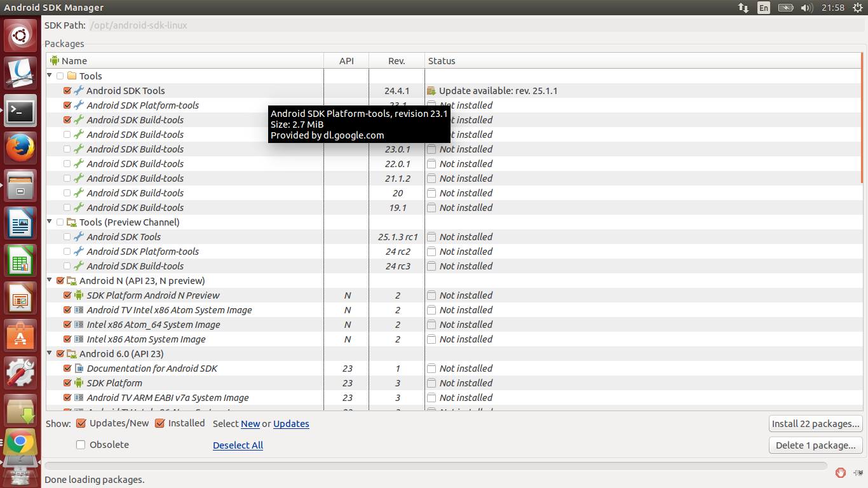The image size is (868, 488).
Task: Open the En keyboard layout indicator
Action: click(x=763, y=8)
